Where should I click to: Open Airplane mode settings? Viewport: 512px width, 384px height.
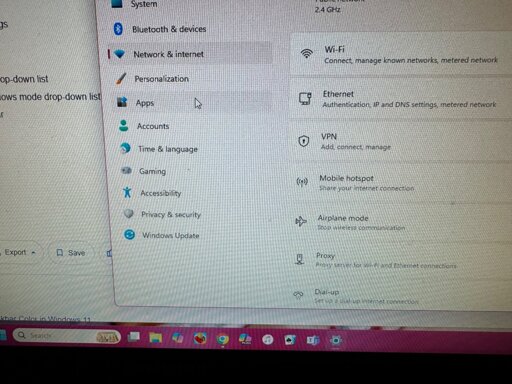[401, 222]
